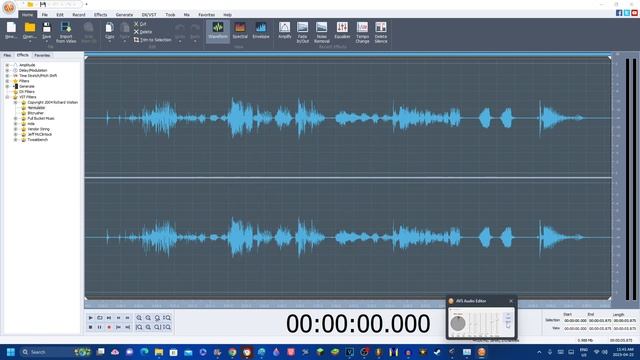Open the dropdown arrow under Save

coord(47,41)
